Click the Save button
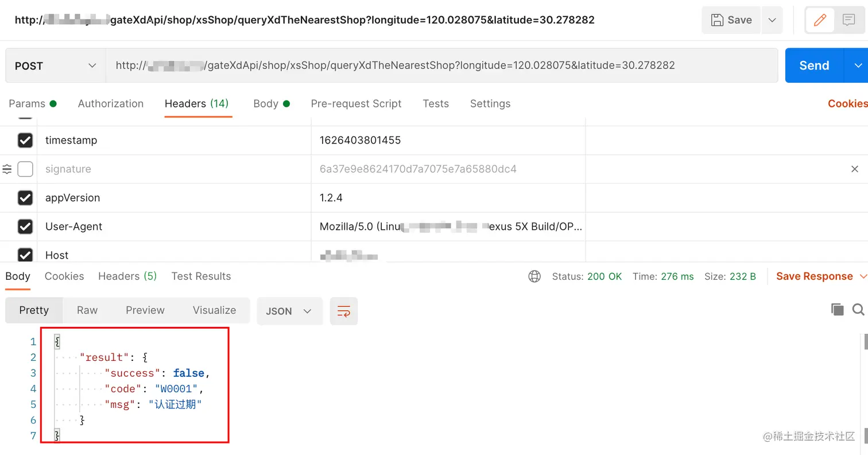 pyautogui.click(x=731, y=20)
